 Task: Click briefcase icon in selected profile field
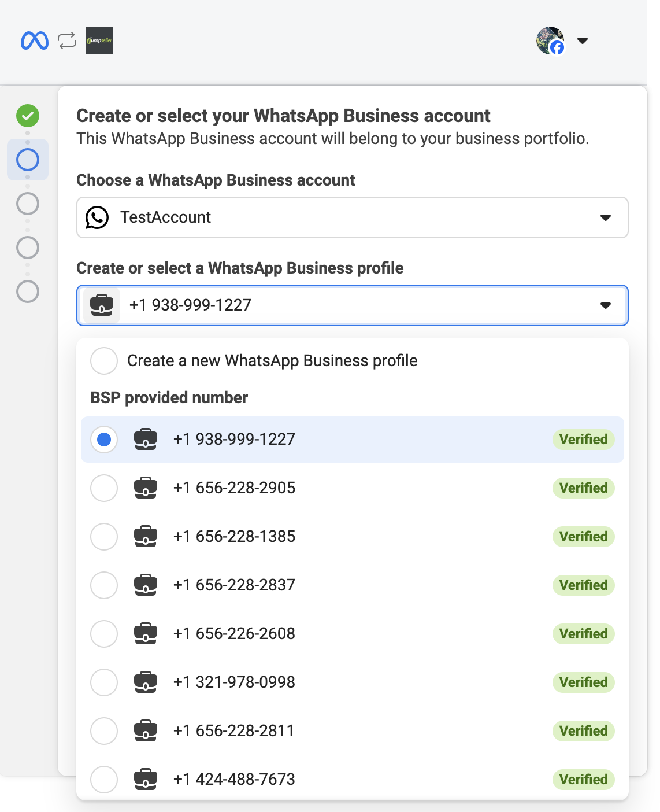(x=102, y=305)
